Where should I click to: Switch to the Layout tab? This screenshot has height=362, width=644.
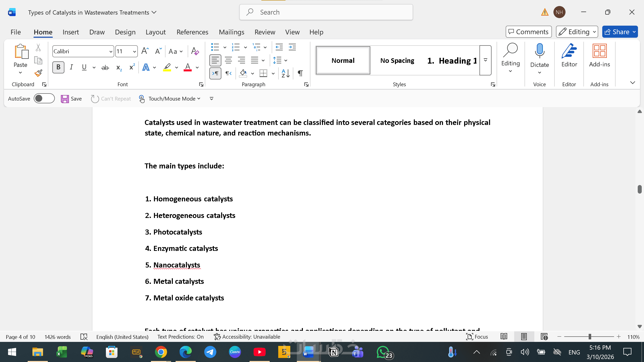tap(155, 32)
